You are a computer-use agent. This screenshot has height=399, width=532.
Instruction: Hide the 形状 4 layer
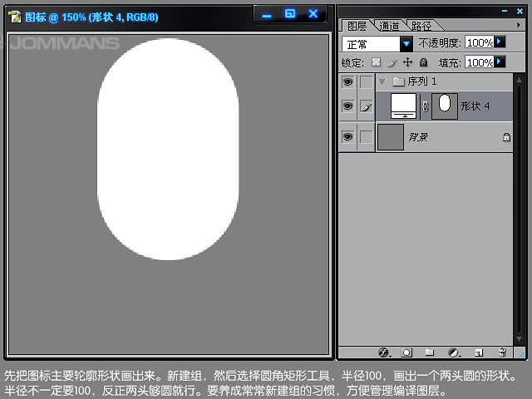(347, 106)
